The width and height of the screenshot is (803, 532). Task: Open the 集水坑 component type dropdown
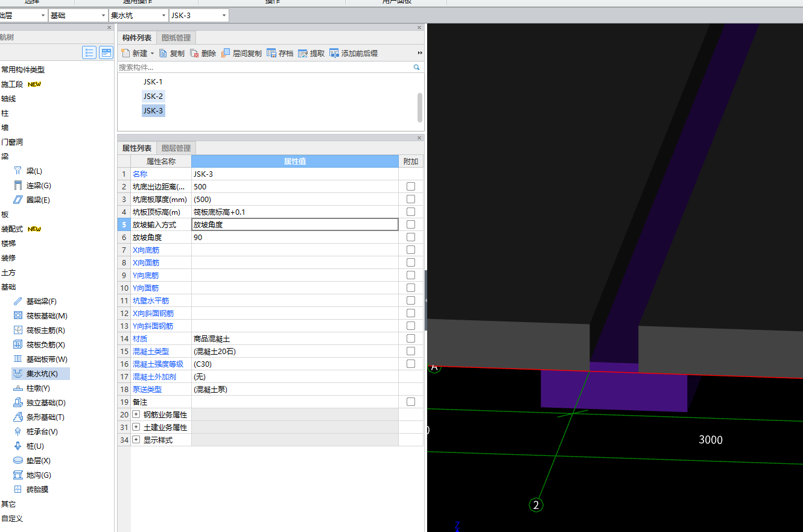pyautogui.click(x=163, y=15)
